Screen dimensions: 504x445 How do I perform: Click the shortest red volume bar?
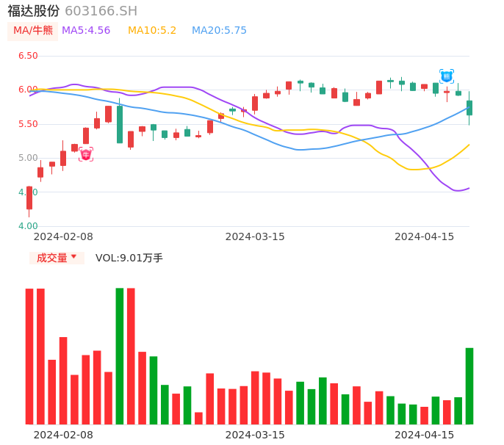coord(198,418)
